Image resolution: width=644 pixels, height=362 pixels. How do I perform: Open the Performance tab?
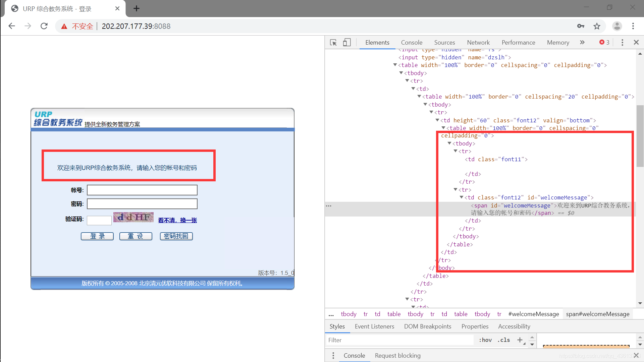[518, 43]
